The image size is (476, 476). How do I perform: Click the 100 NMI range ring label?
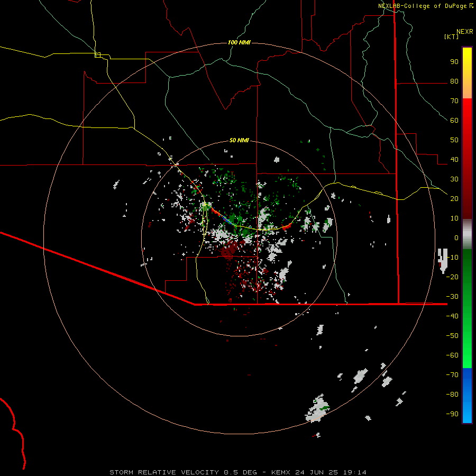pyautogui.click(x=239, y=42)
